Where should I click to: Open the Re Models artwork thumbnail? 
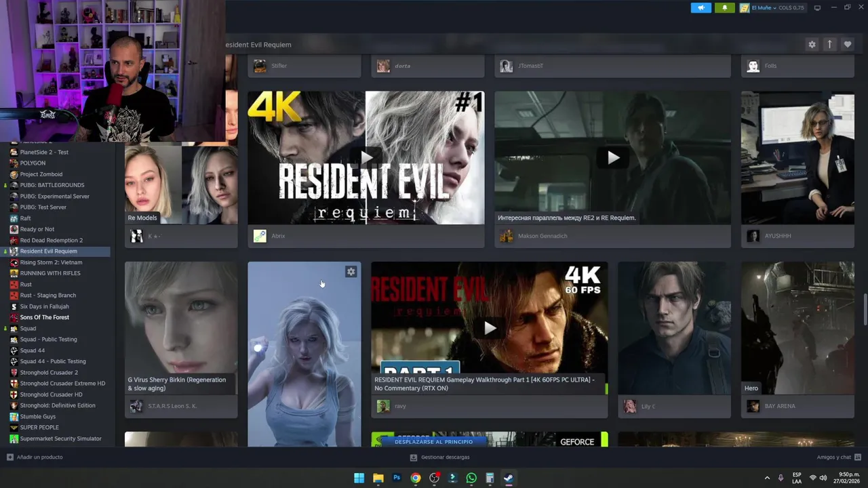181,184
